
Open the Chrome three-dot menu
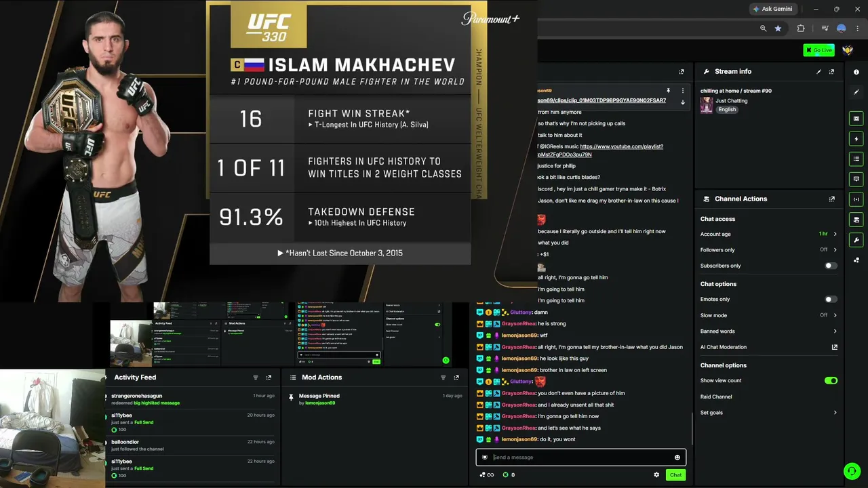click(x=858, y=28)
